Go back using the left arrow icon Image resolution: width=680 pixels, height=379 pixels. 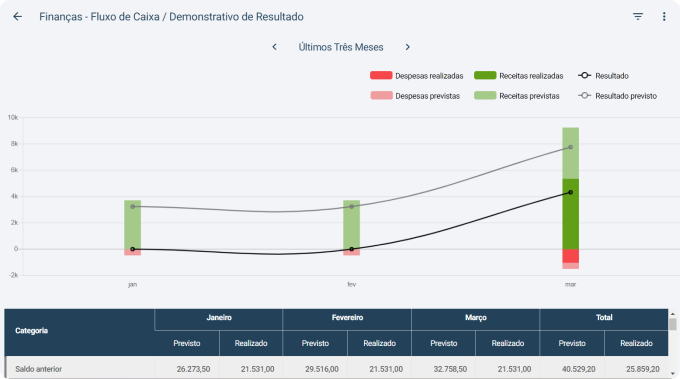17,16
